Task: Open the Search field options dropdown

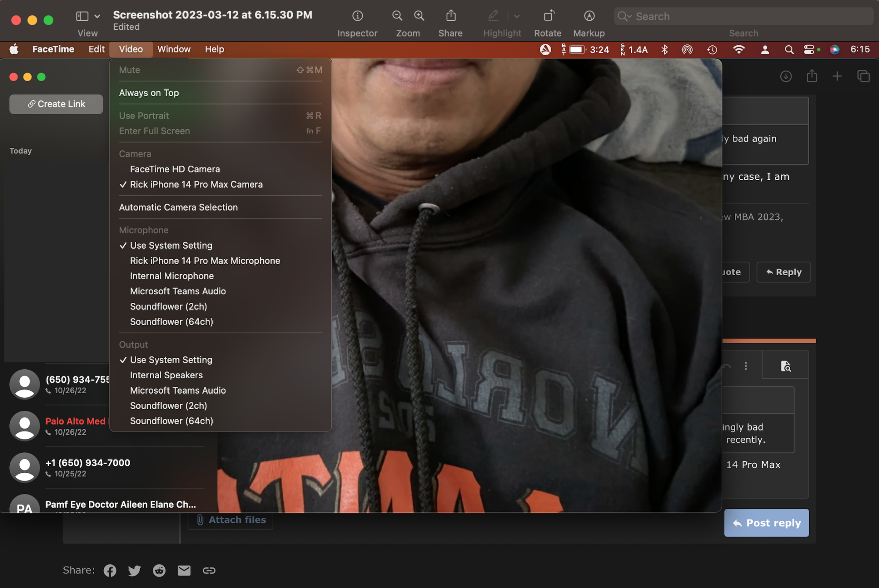Action: [625, 17]
